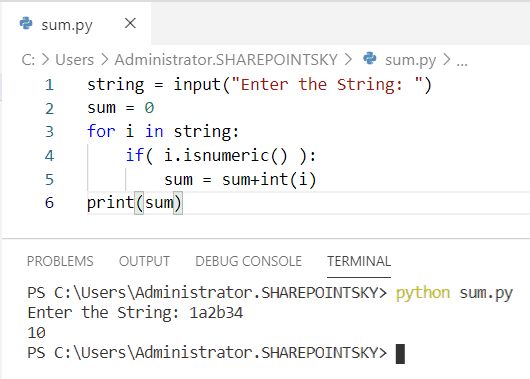Click the 'if( i.isnumeric() ):' line

tap(221, 156)
